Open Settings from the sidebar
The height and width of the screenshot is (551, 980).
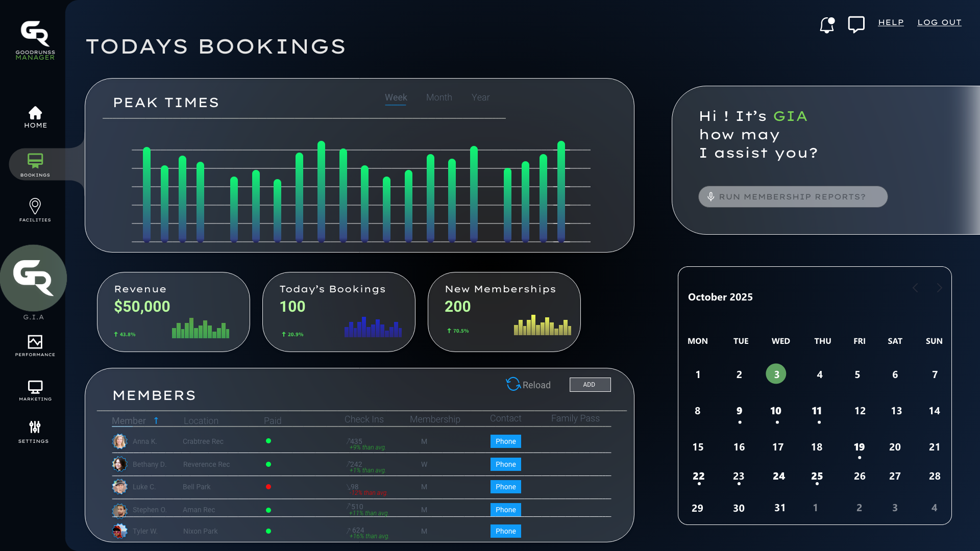click(34, 429)
